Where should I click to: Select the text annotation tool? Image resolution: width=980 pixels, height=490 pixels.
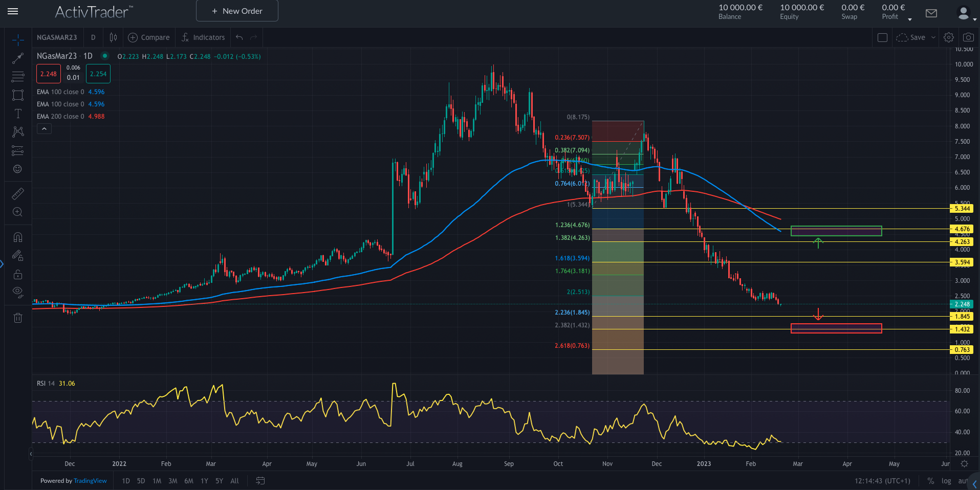pyautogui.click(x=18, y=114)
